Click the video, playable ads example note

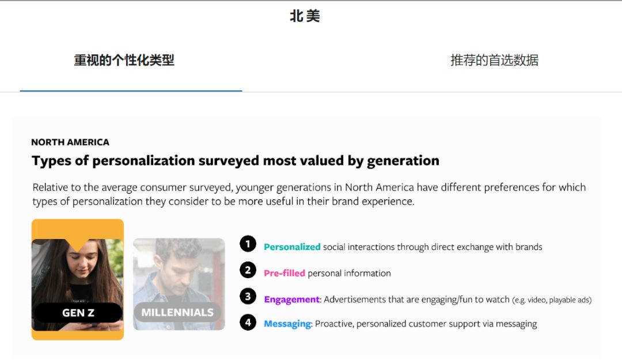tap(552, 300)
